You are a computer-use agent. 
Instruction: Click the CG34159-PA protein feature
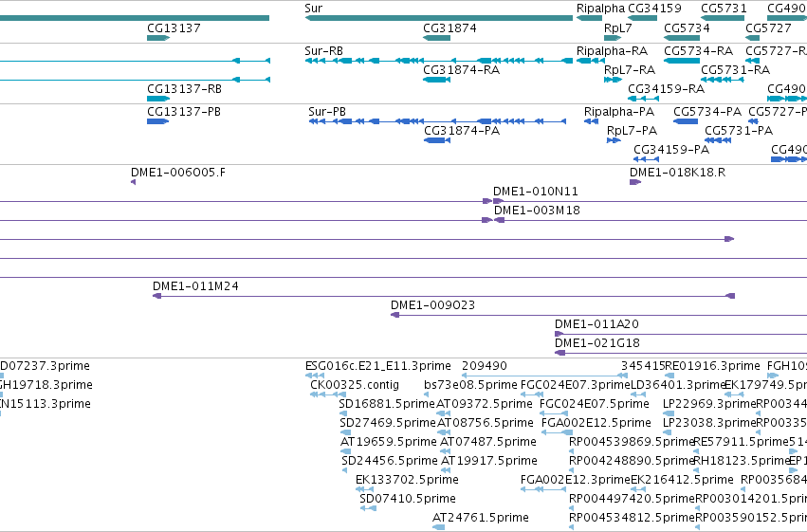tap(646, 159)
